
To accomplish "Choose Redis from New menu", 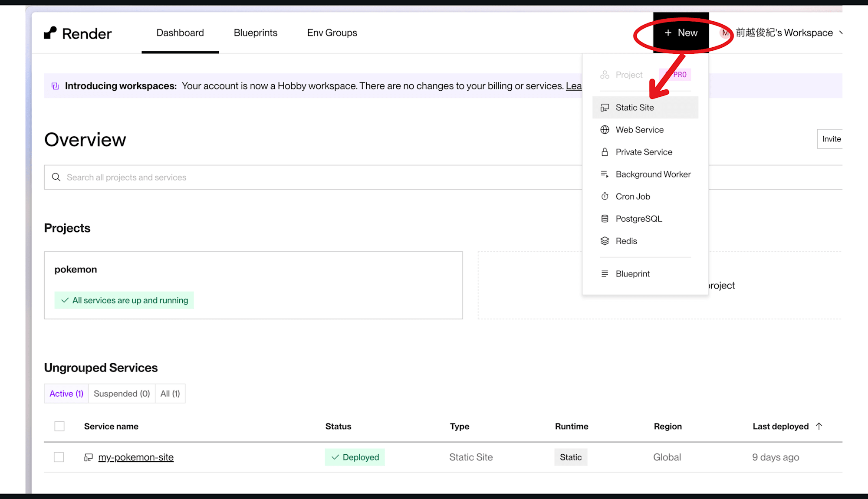I will pos(645,241).
